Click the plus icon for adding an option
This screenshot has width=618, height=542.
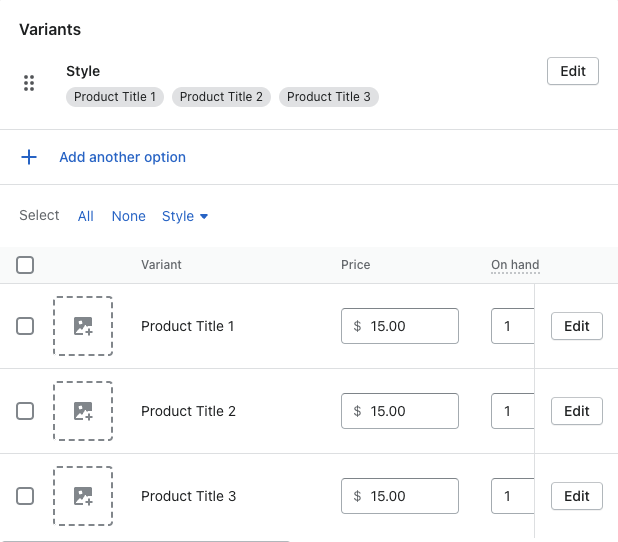point(29,157)
